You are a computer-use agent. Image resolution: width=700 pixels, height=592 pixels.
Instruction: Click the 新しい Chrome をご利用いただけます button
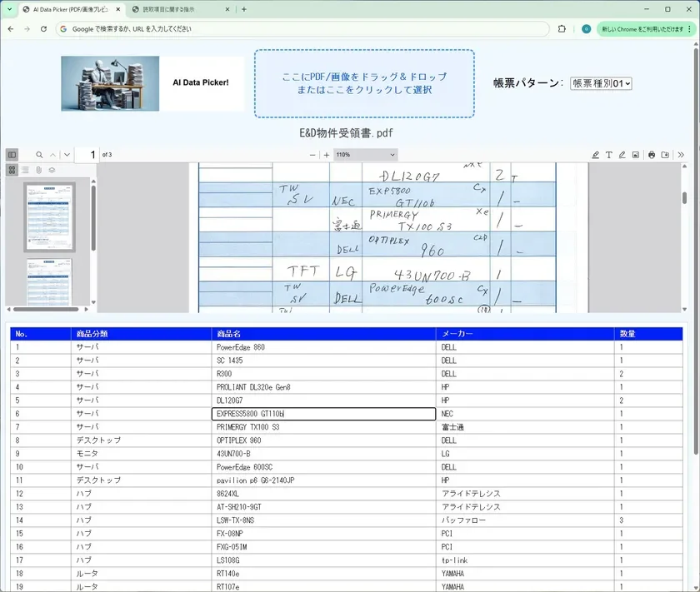(x=638, y=28)
